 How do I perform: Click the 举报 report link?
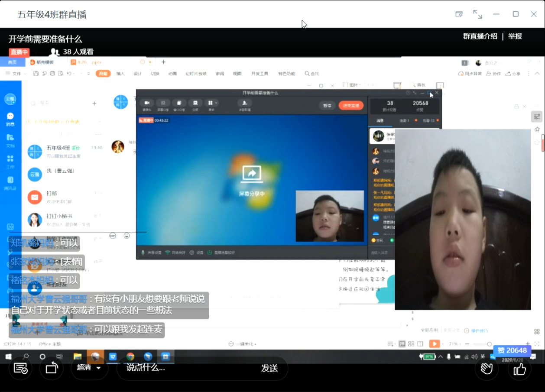tap(515, 36)
